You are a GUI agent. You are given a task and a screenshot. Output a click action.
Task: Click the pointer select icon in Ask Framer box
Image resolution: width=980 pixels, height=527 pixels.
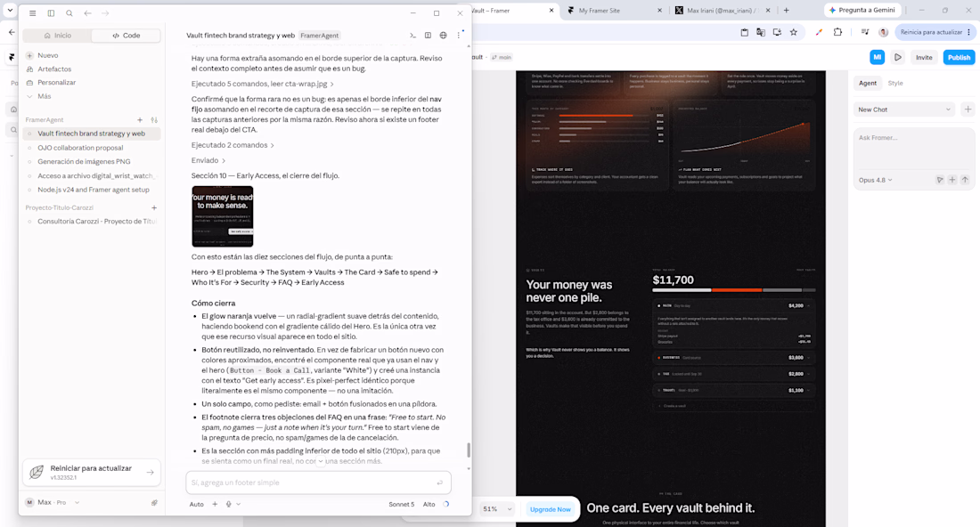pos(940,180)
